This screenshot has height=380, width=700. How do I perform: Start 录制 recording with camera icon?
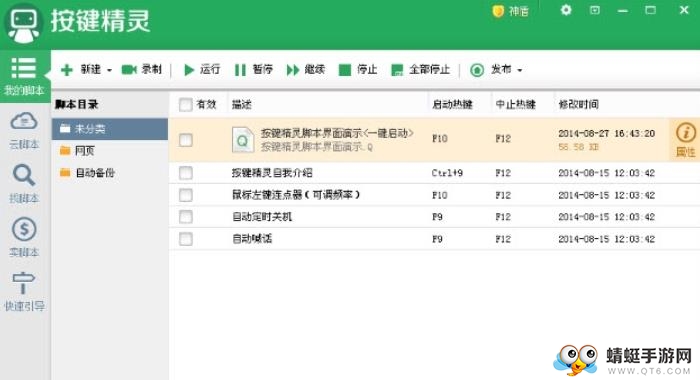[x=142, y=70]
